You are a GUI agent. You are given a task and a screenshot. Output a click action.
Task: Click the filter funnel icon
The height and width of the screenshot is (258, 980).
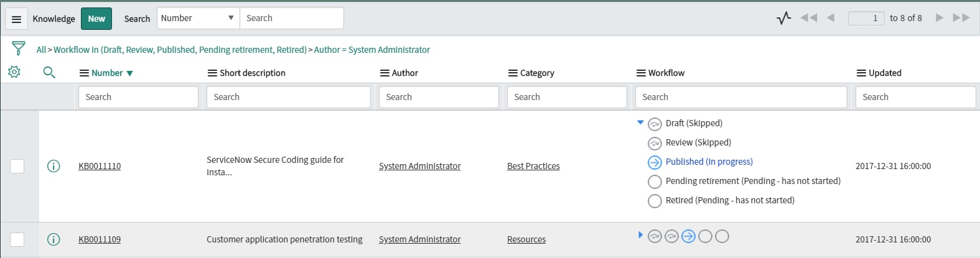pyautogui.click(x=19, y=48)
